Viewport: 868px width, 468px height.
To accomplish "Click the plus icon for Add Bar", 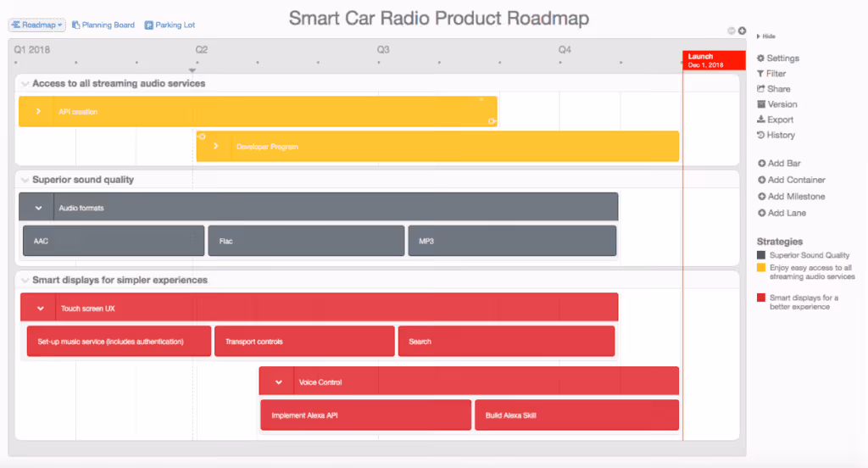I will (x=762, y=164).
